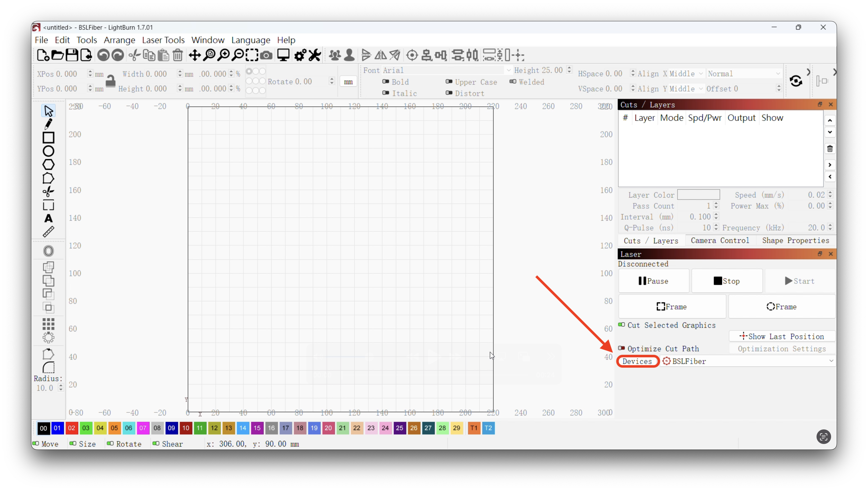This screenshot has height=491, width=868.
Task: Select palette color 03
Action: [x=86, y=428]
